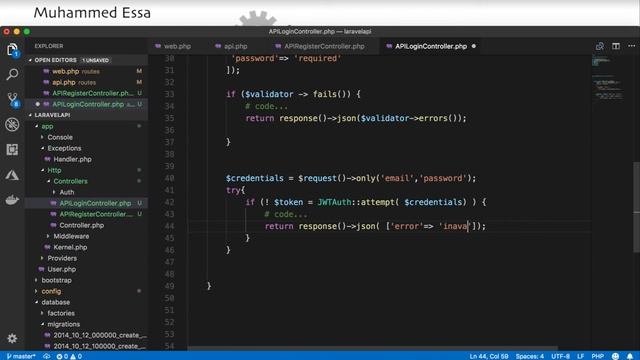This screenshot has width=640, height=360.
Task: Click the Open Changes icon in editor toolbar
Action: [600, 46]
